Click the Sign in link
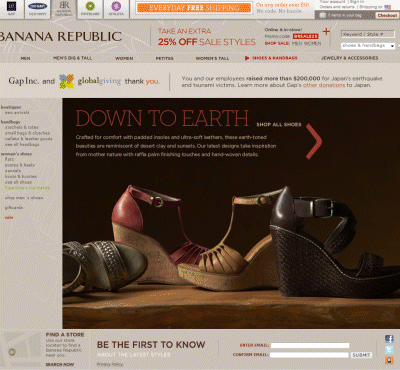Image resolution: width=400 pixels, height=370 pixels. tap(357, 2)
